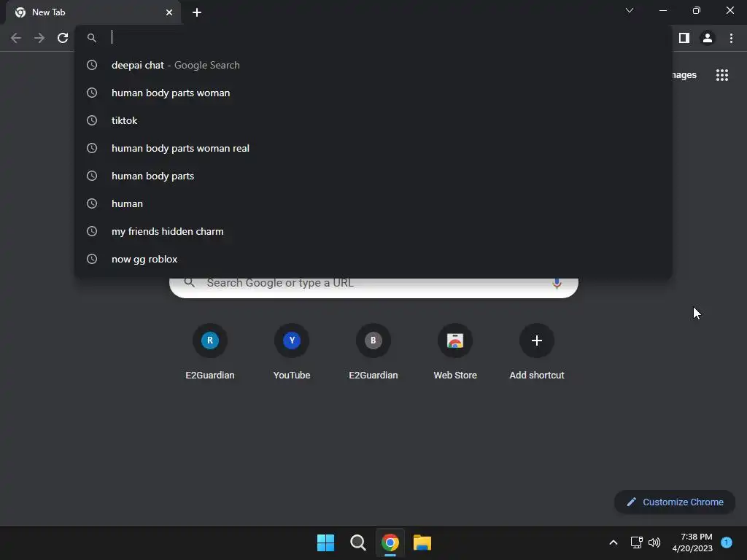
Task: Start voice search with the microphone icon
Action: tap(557, 284)
